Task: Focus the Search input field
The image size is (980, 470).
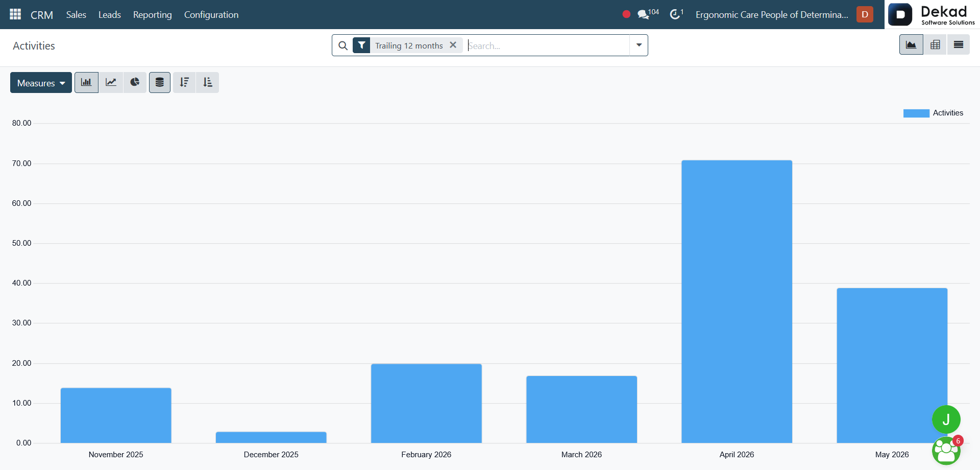Action: tap(548, 45)
